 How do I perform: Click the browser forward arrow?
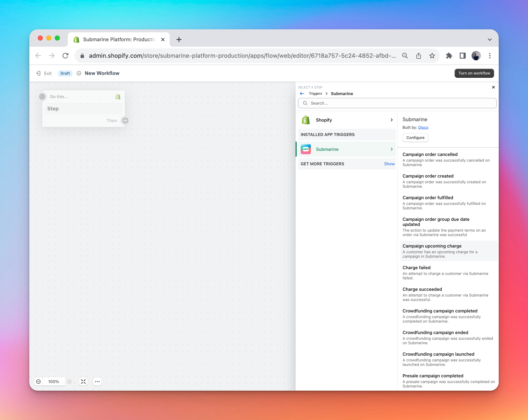coord(52,56)
